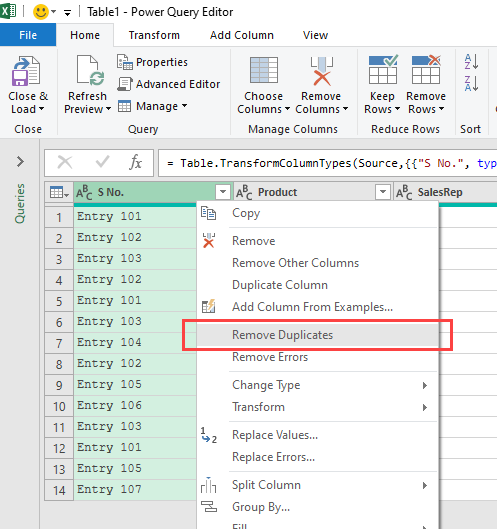Click the fx function icon

tap(136, 162)
